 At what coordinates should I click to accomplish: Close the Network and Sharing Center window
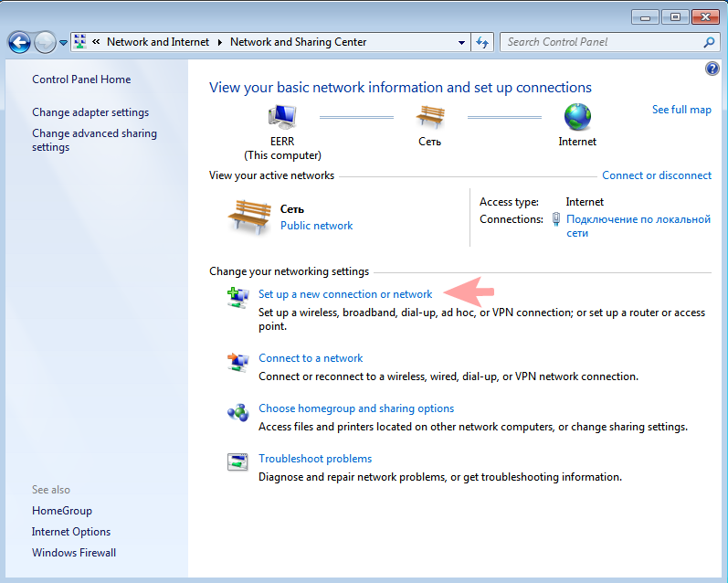coord(705,17)
